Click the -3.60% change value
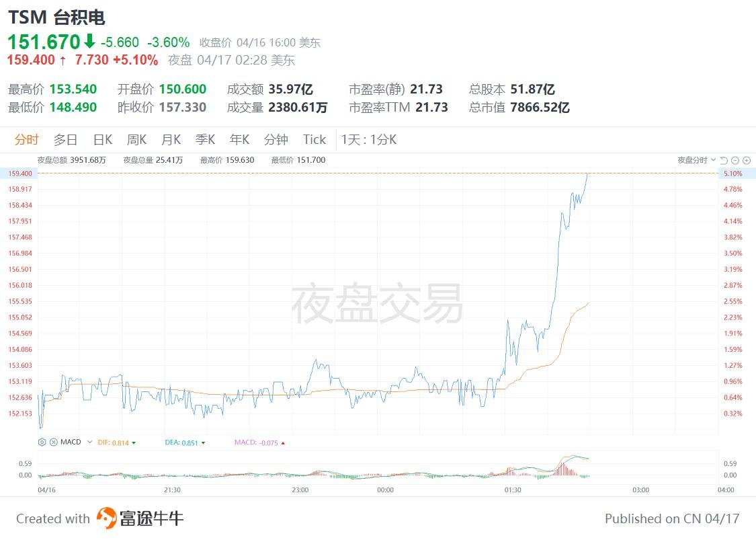This screenshot has width=756, height=540. click(x=168, y=42)
